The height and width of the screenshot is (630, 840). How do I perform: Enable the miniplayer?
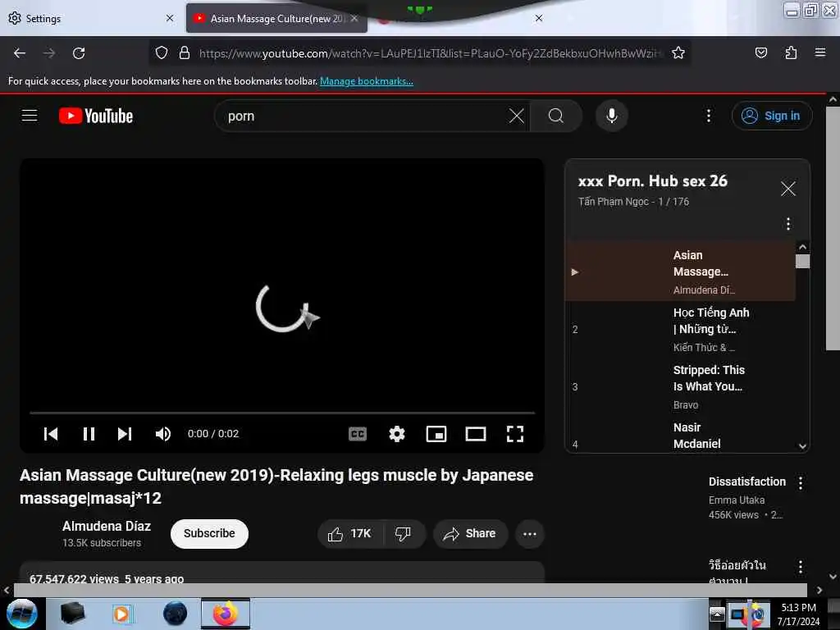pyautogui.click(x=436, y=433)
